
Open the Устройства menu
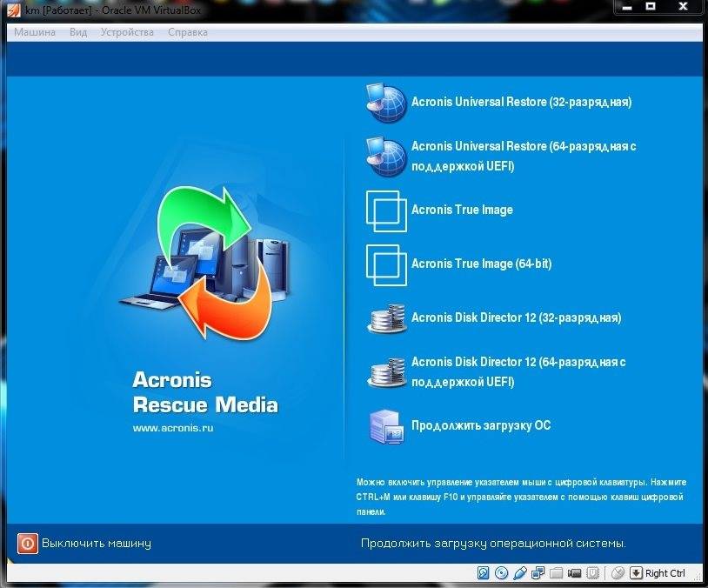tap(127, 32)
